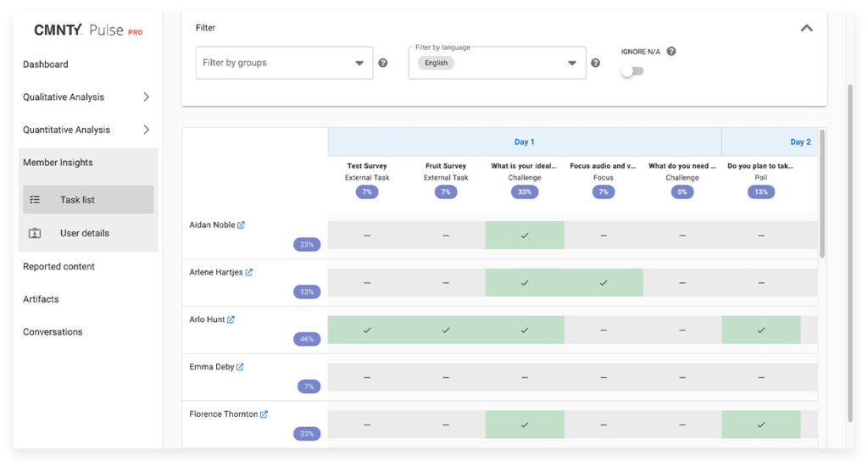This screenshot has width=868, height=461.
Task: Open the Filter by language dropdown
Action: (497, 63)
